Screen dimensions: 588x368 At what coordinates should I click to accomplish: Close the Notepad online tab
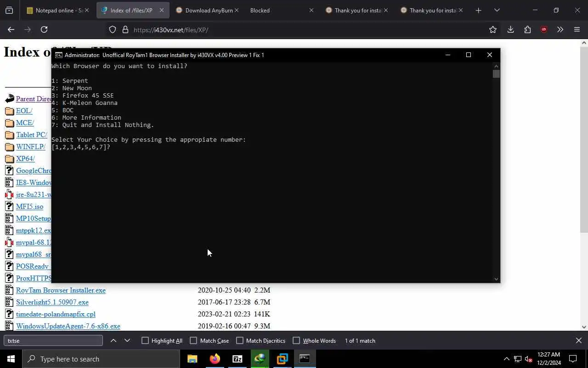coord(86,10)
